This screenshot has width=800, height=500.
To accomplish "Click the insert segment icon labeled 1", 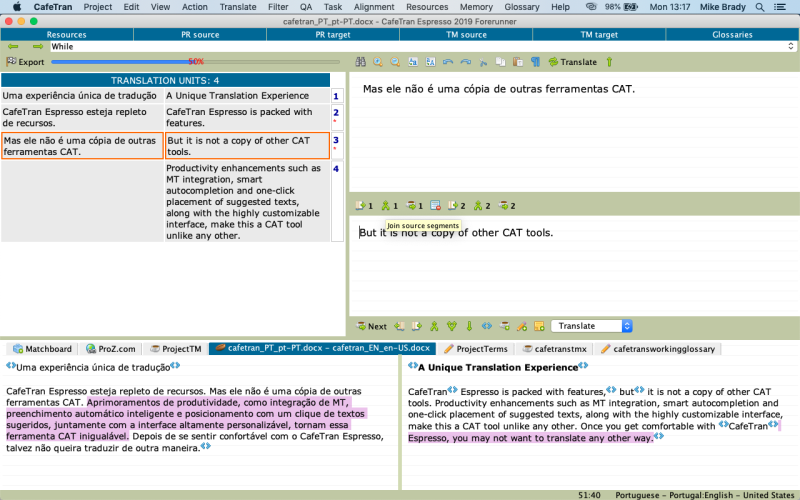I will coord(364,206).
